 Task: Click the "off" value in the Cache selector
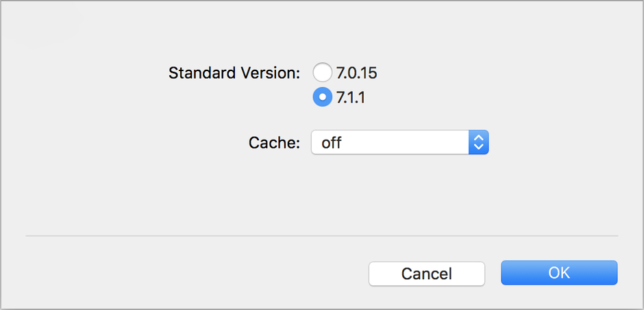(332, 142)
